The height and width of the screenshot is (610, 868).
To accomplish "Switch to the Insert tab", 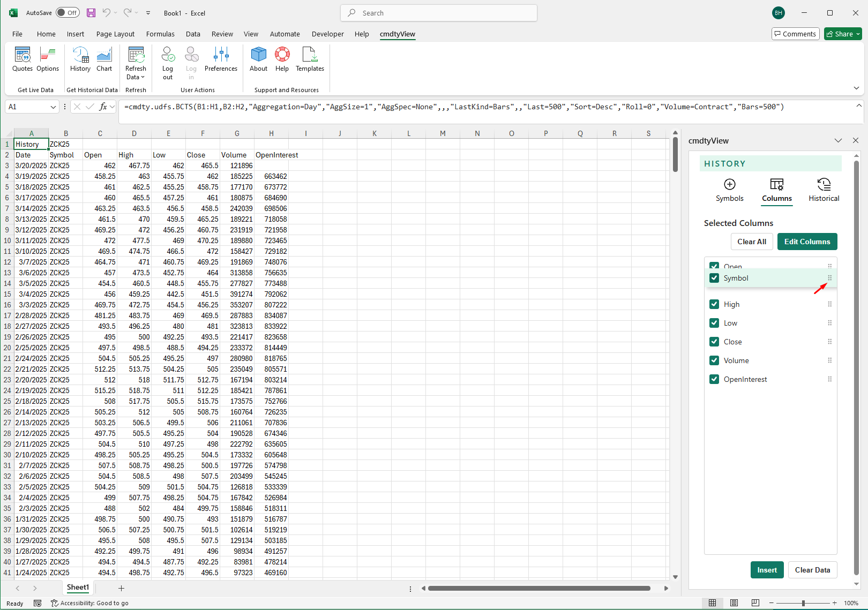I will click(76, 34).
